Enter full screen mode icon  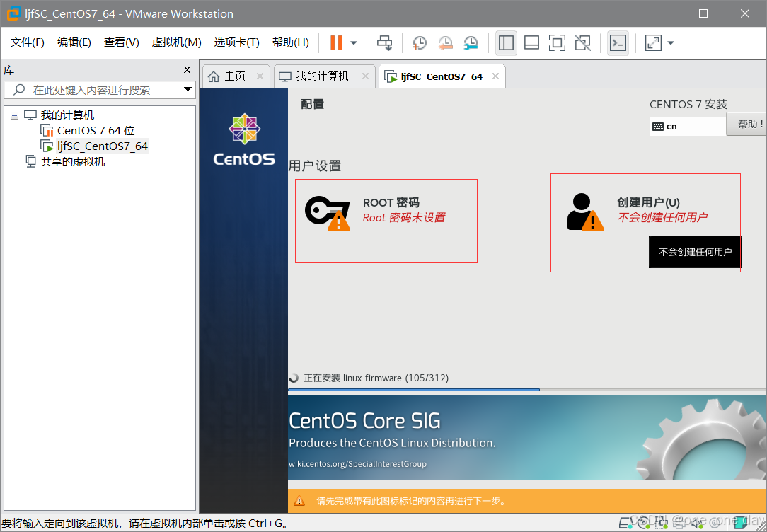click(x=557, y=43)
